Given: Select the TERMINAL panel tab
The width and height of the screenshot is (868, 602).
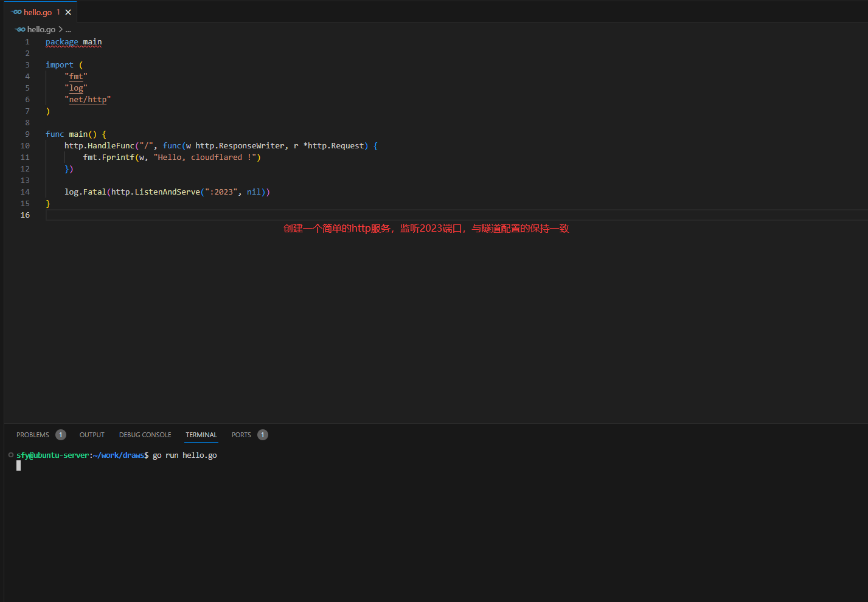Looking at the screenshot, I should point(201,435).
